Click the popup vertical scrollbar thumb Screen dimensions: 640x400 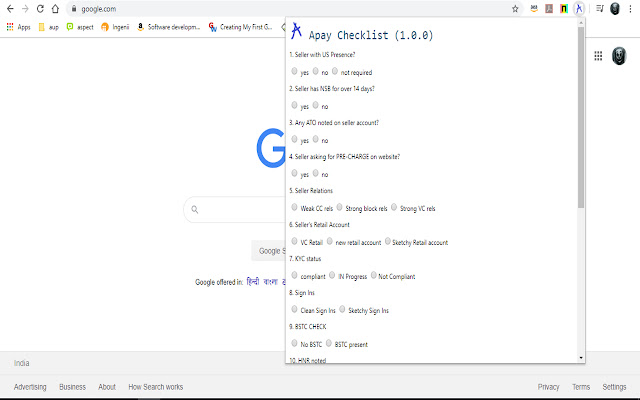pos(581,118)
